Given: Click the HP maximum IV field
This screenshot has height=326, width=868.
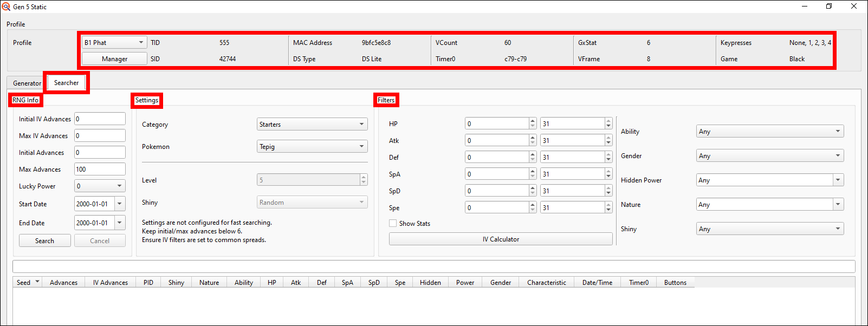Looking at the screenshot, I should coord(572,123).
